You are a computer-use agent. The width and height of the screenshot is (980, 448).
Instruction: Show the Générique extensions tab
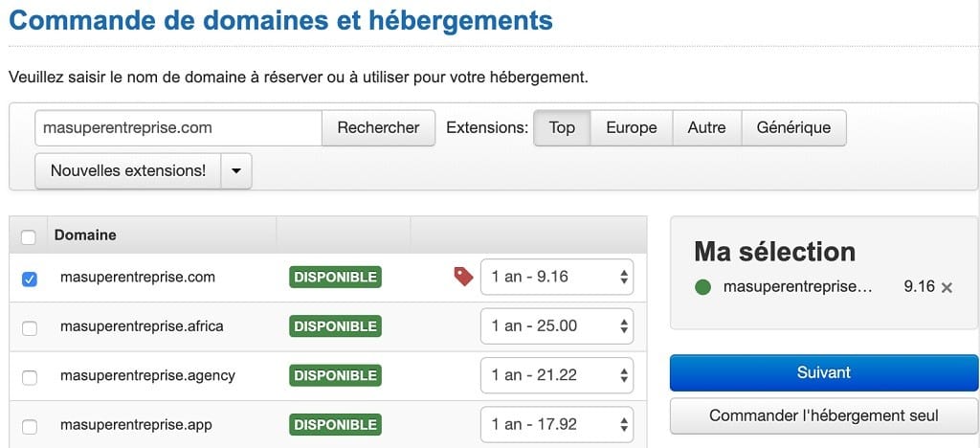pyautogui.click(x=793, y=127)
